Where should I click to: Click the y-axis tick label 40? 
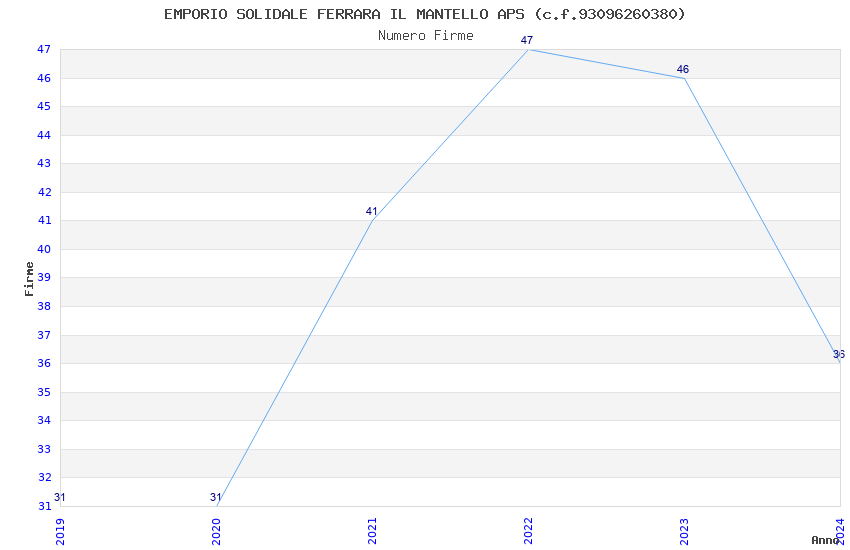(44, 249)
